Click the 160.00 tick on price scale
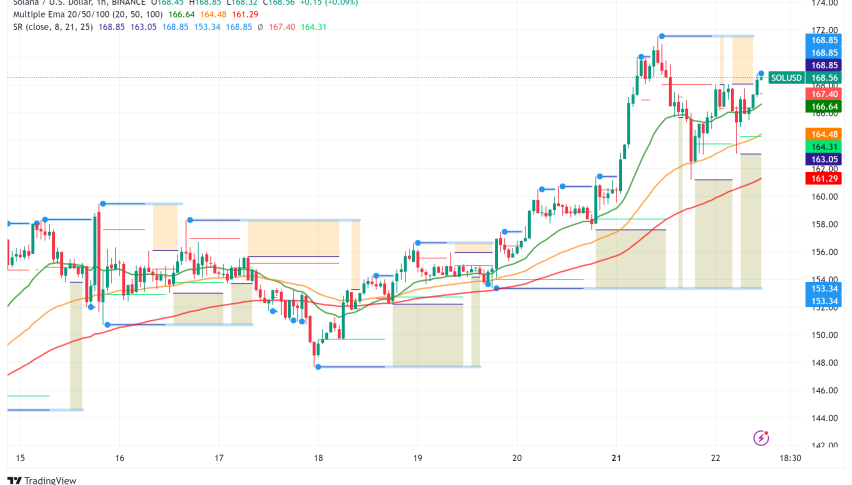Screen dimensions: 852x485 (x=824, y=197)
